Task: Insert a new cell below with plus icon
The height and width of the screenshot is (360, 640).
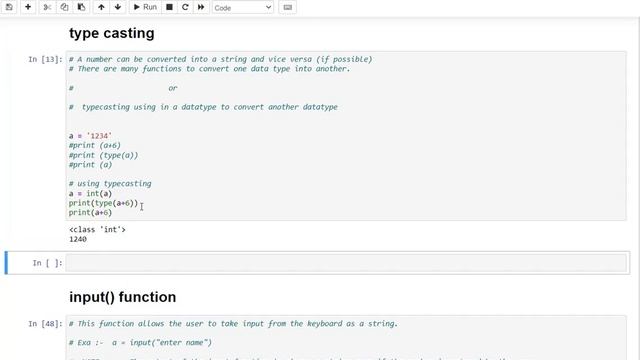Action: pyautogui.click(x=28, y=7)
